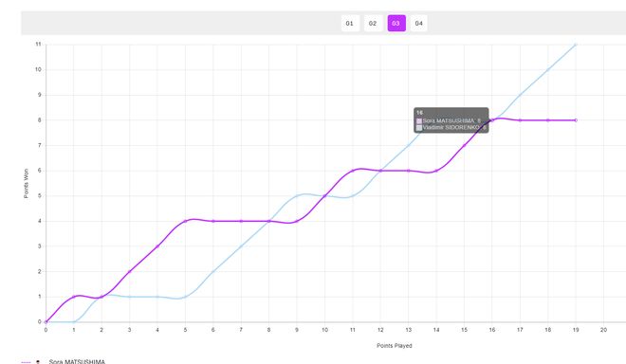Select the active G3 game tab
Screen dimensions: 626x364
tap(396, 23)
